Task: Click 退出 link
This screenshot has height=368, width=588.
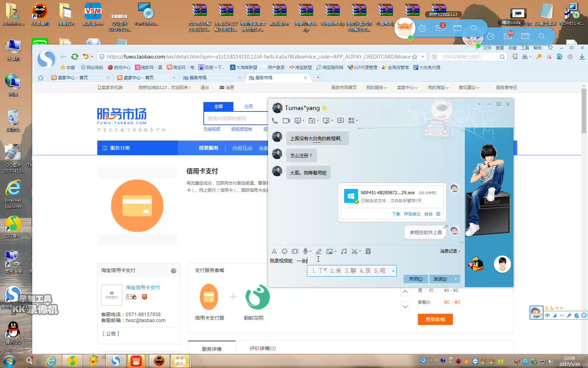Action: pyautogui.click(x=205, y=88)
